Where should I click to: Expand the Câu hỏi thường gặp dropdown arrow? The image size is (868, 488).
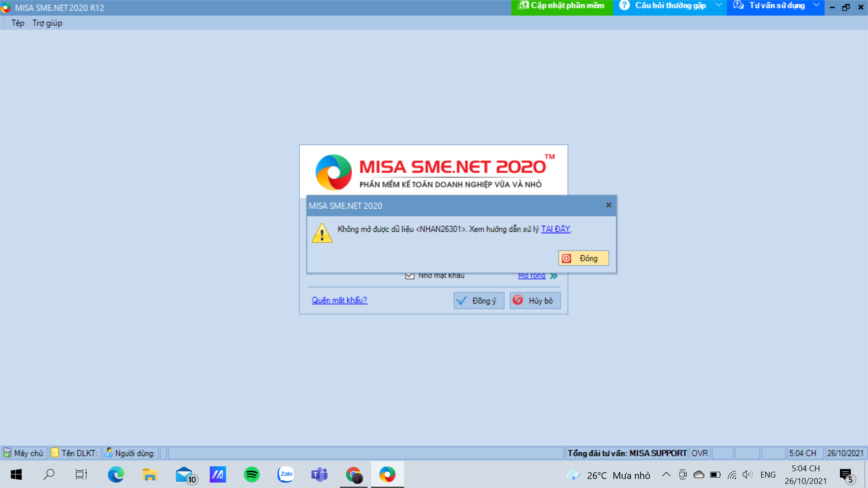tap(718, 5)
